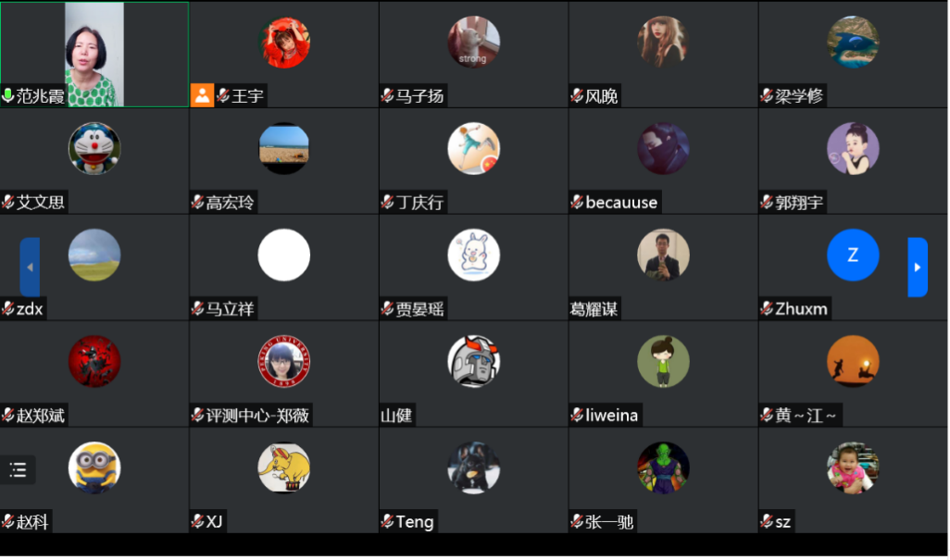Click the orange host icon beside 王宇
The image size is (950, 560).
pyautogui.click(x=203, y=95)
